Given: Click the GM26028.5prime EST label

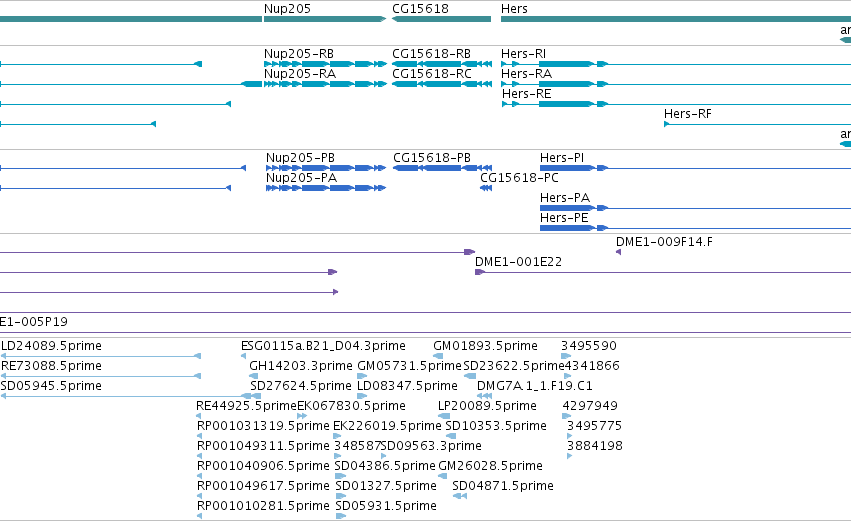Looking at the screenshot, I should coord(490,467).
